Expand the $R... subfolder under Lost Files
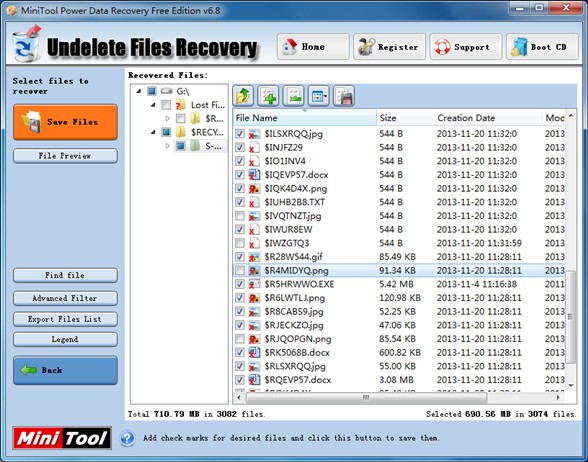Viewport: 588px width, 462px height. click(x=168, y=118)
